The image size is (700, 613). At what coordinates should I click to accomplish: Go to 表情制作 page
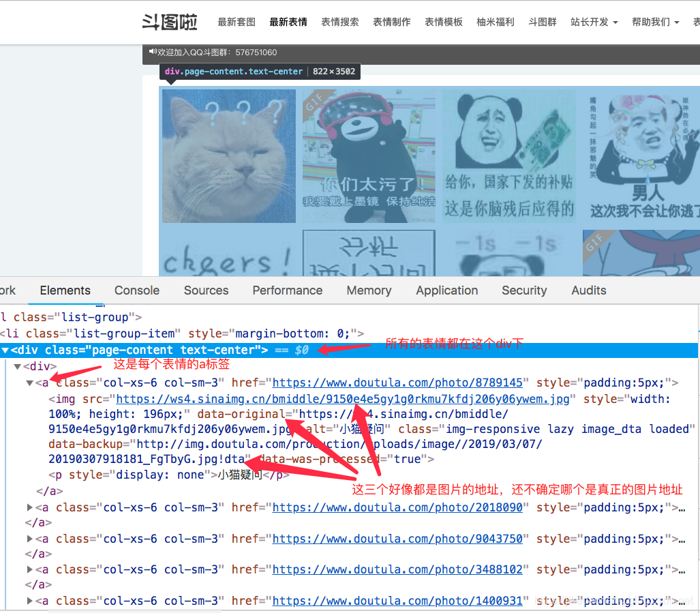pos(391,22)
